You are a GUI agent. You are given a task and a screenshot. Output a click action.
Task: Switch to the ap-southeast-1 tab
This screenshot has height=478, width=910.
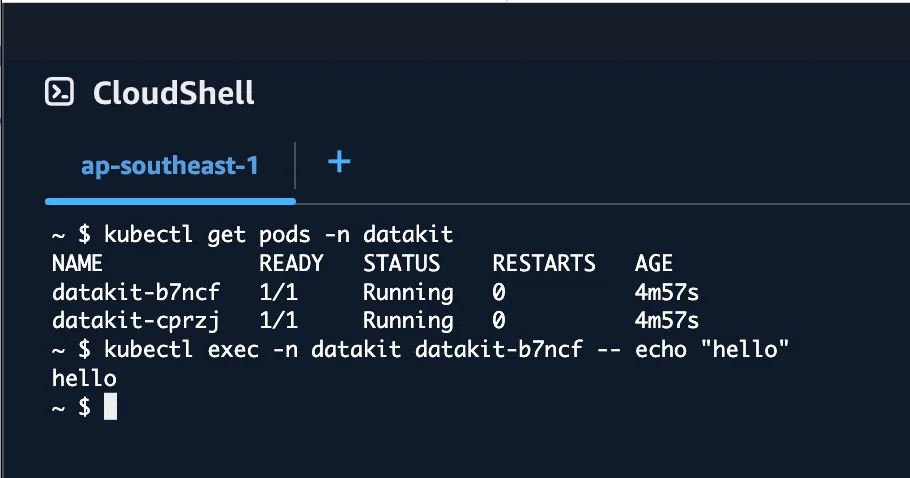(x=170, y=165)
